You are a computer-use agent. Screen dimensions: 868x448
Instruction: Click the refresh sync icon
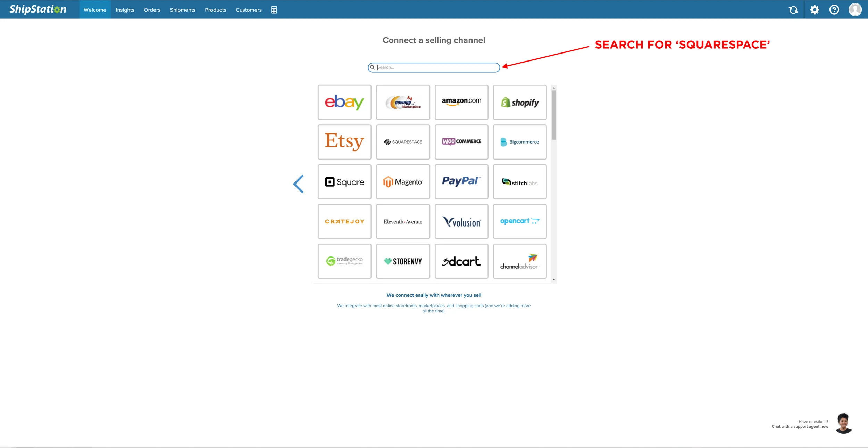click(x=793, y=10)
